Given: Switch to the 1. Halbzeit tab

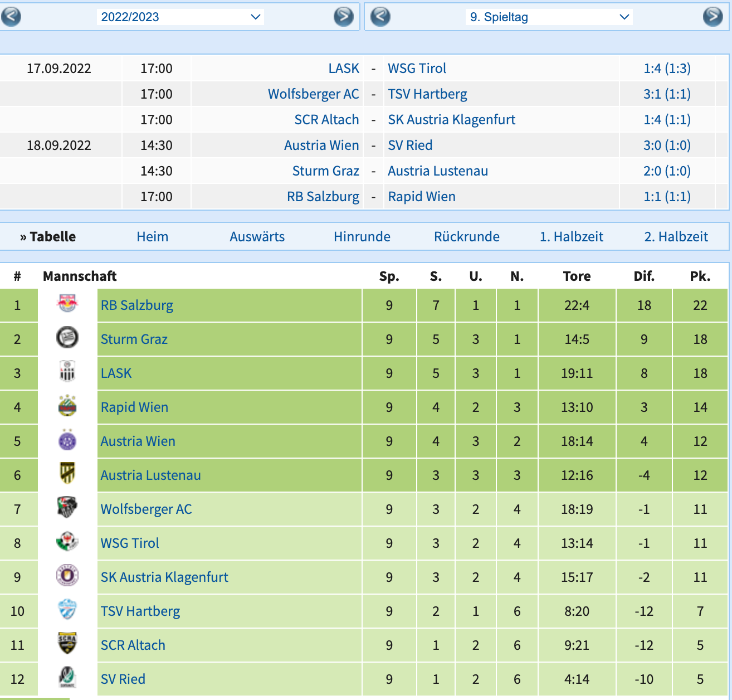Looking at the screenshot, I should point(572,237).
